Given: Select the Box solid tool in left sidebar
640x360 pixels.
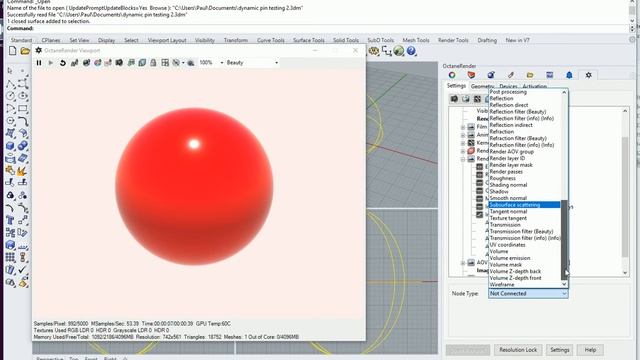Looking at the screenshot, I should coord(10,146).
